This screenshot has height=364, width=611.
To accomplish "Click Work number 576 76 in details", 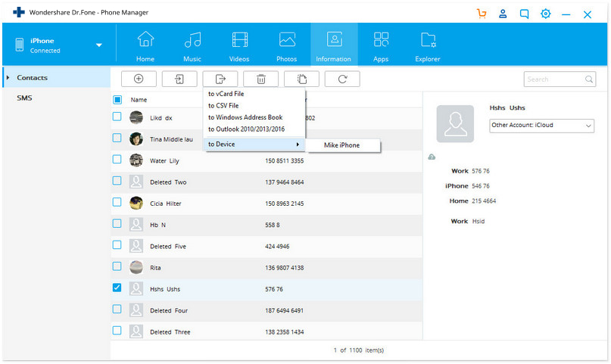I will point(481,171).
